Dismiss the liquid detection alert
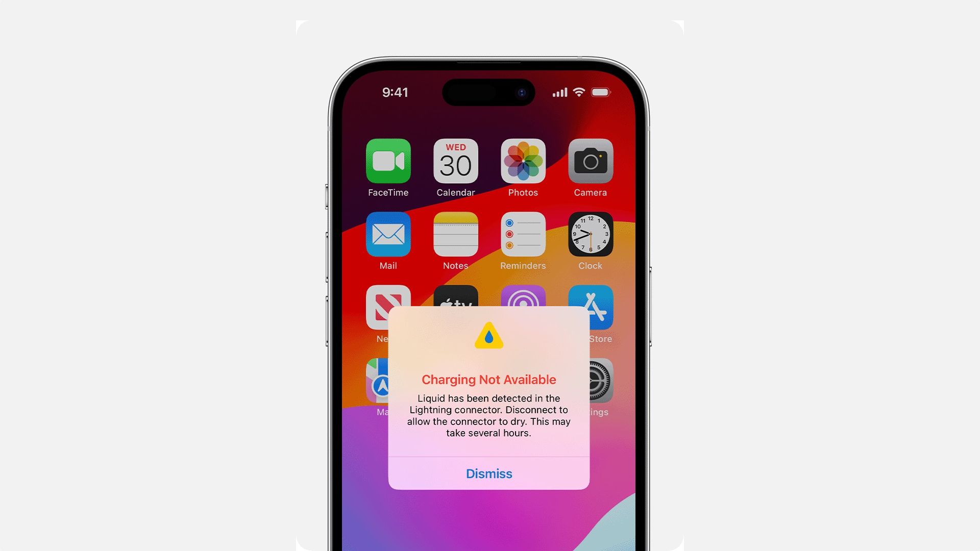Screen dimensions: 980x551 click(488, 473)
